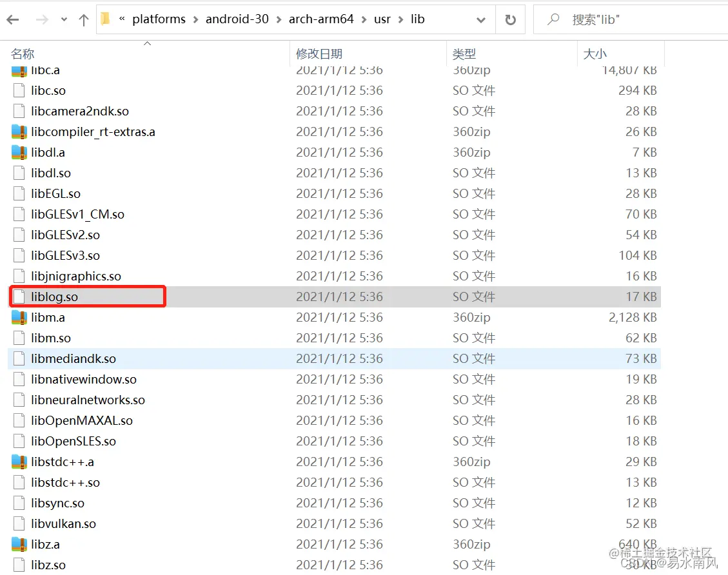Image resolution: width=728 pixels, height=575 pixels.
Task: Select libGLESv3.so file icon
Action: 19,256
